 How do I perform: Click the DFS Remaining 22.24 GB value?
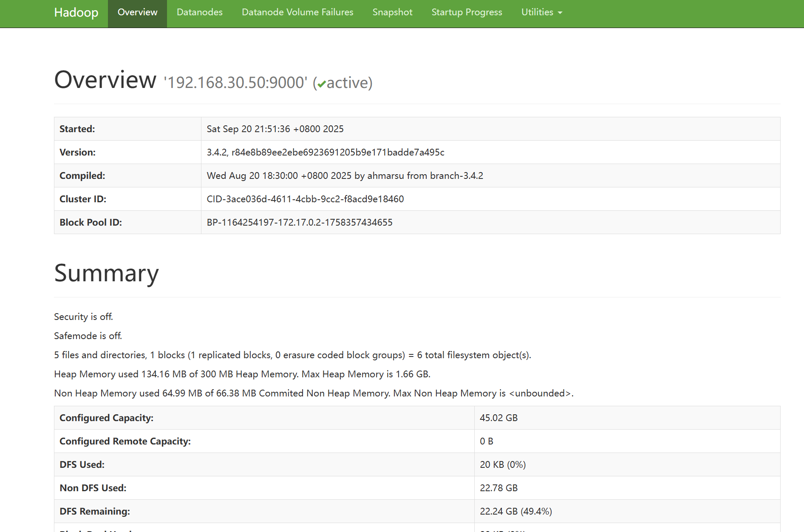coord(515,512)
